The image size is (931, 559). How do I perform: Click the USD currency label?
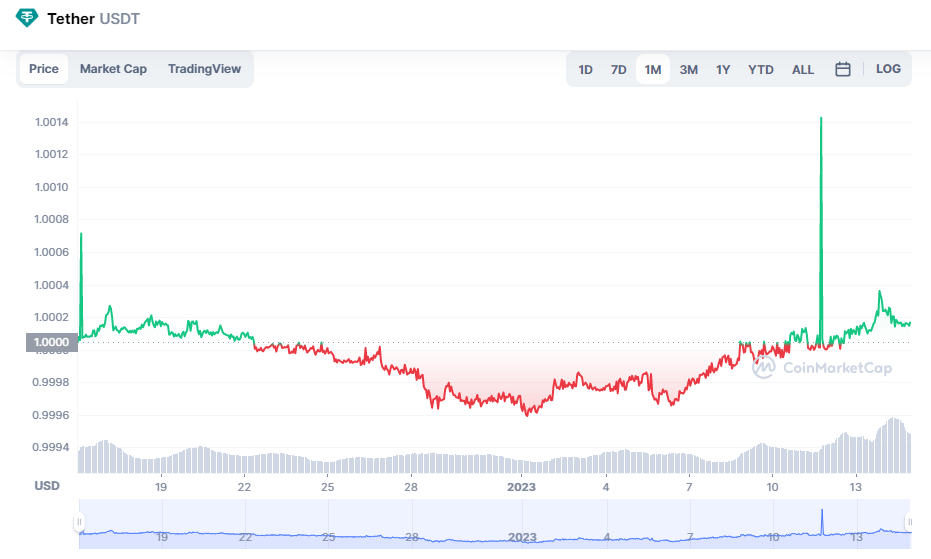click(47, 486)
